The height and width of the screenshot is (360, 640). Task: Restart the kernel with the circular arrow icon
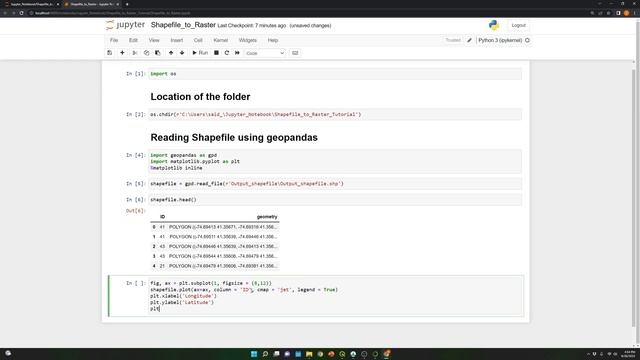pos(227,53)
